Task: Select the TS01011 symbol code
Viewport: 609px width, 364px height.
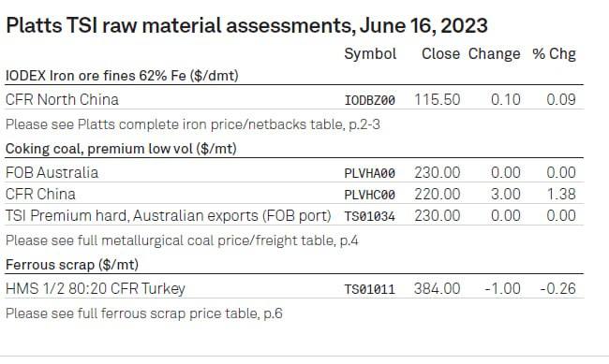Action: [x=370, y=289]
